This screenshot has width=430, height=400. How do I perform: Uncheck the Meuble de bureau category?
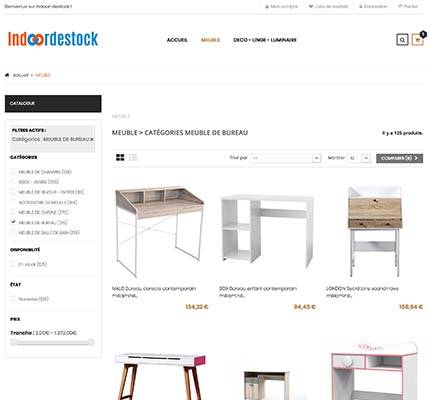point(13,222)
